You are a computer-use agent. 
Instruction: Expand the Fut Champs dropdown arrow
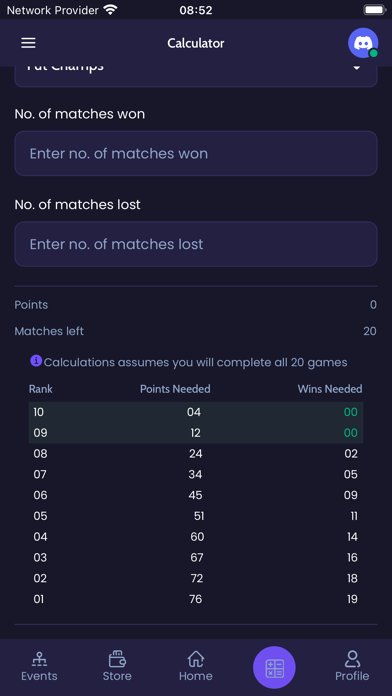356,68
